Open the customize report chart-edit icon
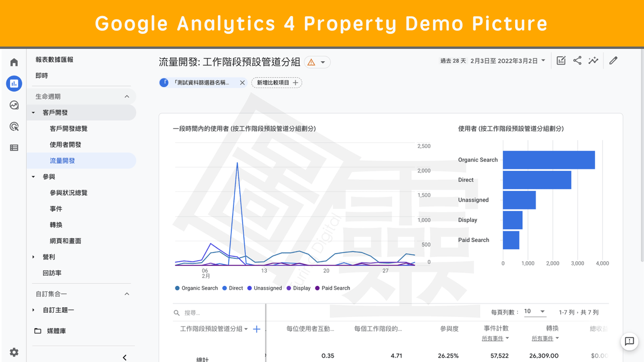 point(561,61)
